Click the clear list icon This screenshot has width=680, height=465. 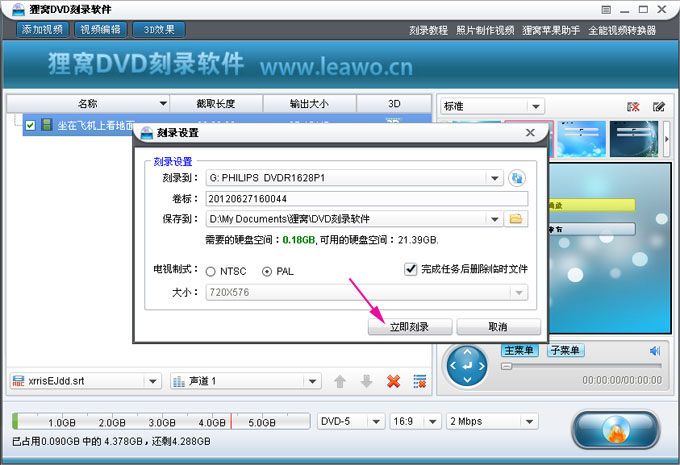tap(419, 381)
